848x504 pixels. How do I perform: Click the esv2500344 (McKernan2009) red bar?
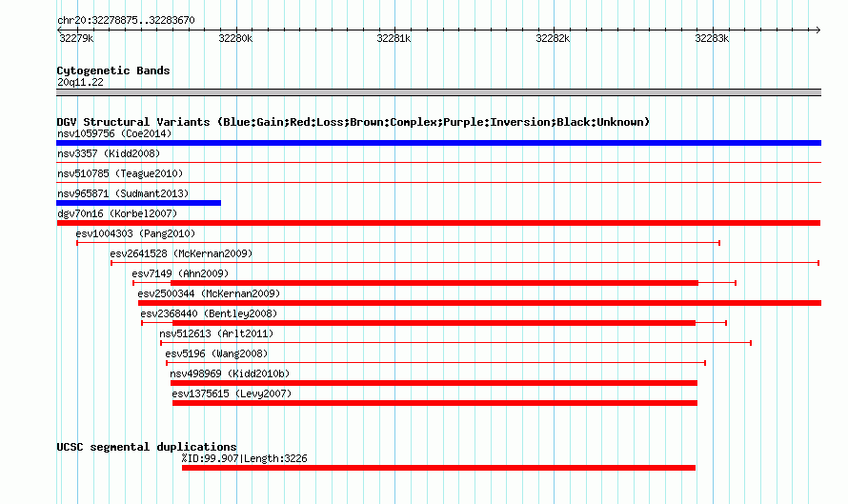click(x=479, y=303)
